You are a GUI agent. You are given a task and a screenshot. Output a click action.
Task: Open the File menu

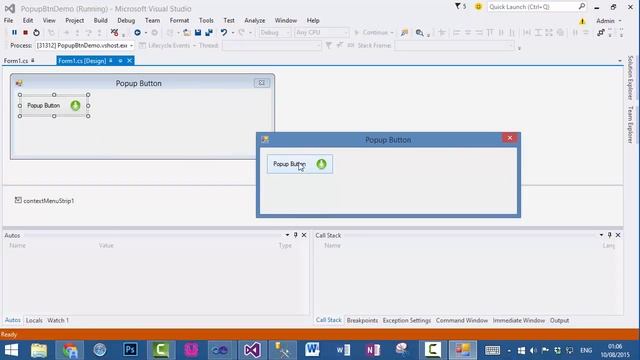click(x=9, y=20)
